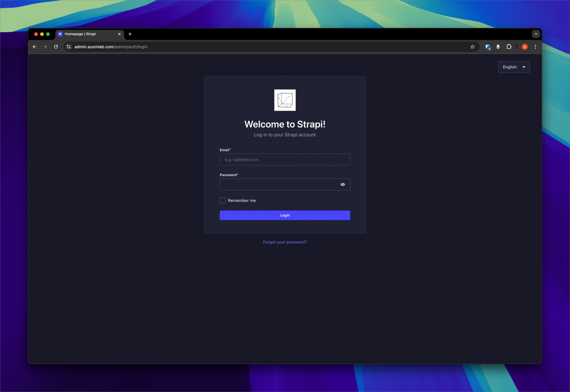The width and height of the screenshot is (570, 392).
Task: Open Chrome's three-dot menu
Action: pyautogui.click(x=535, y=47)
